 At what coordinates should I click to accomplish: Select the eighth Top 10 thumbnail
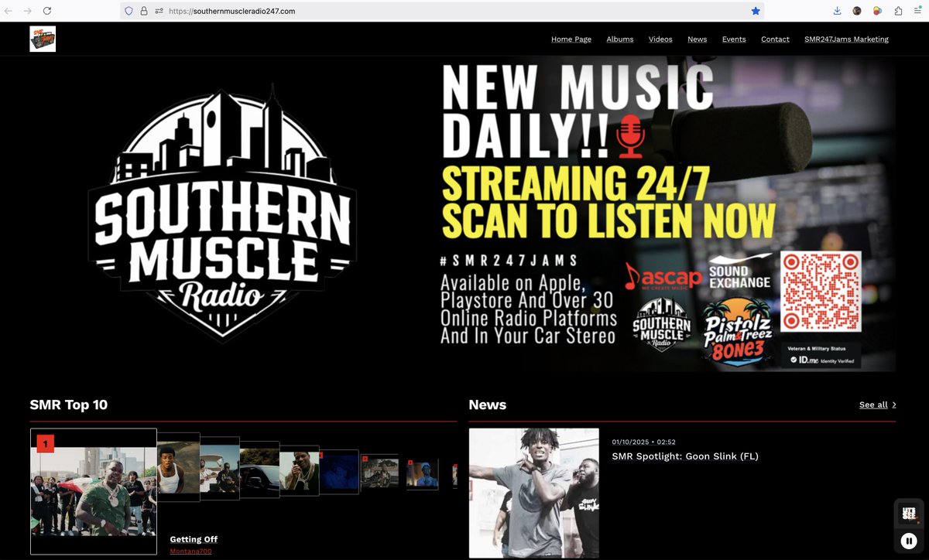pyautogui.click(x=423, y=474)
